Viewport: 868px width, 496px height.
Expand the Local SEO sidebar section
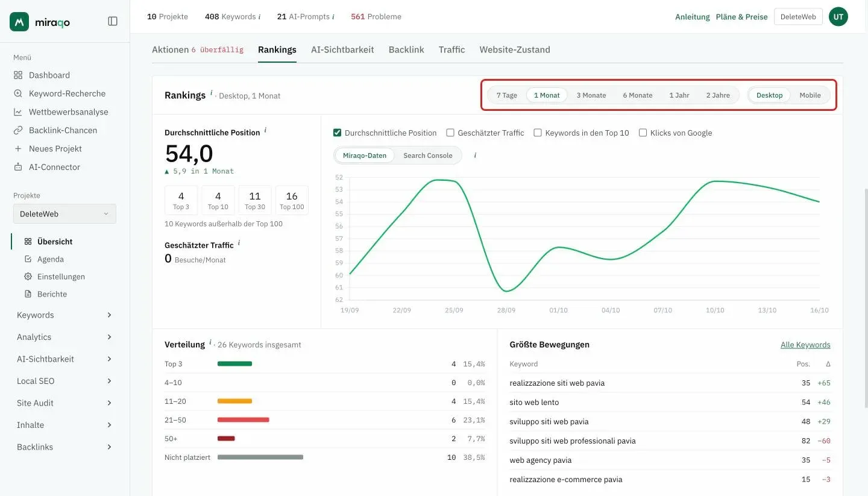pyautogui.click(x=64, y=381)
